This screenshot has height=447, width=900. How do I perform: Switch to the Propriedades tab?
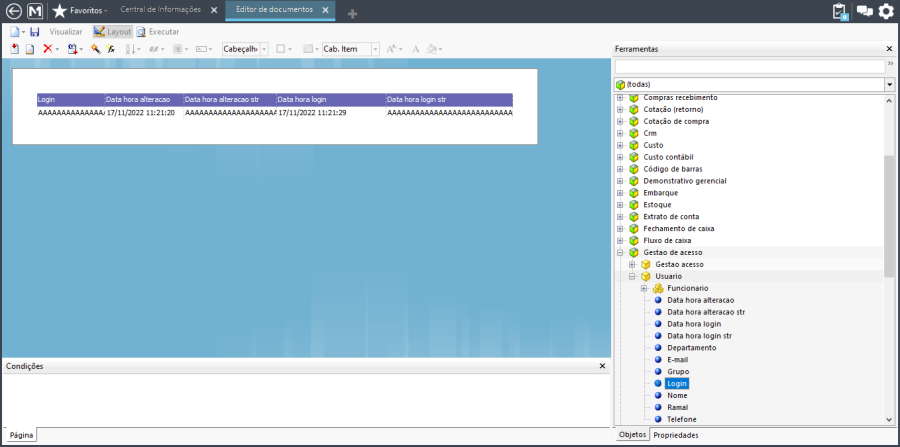click(676, 435)
